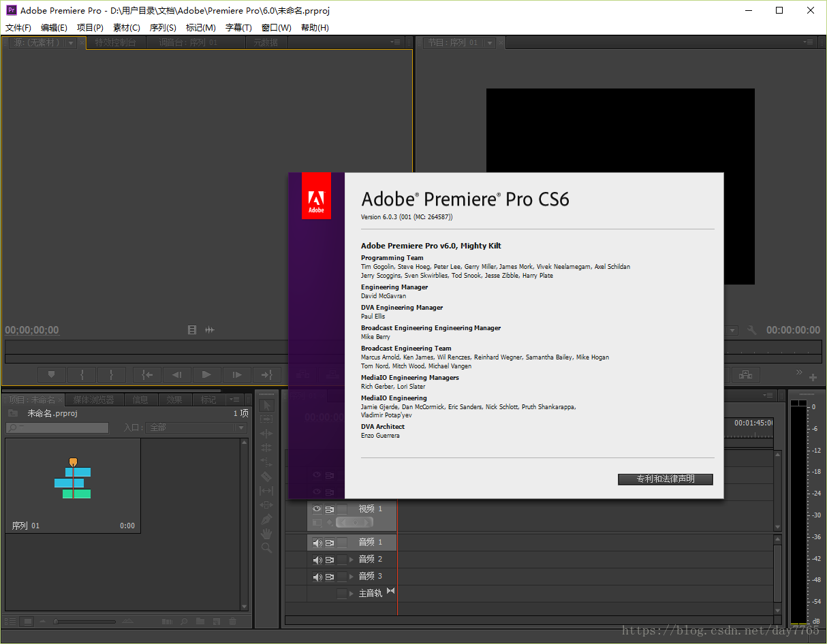Open 字幕(T) menu
Viewport: 827px width, 644px height.
point(238,28)
